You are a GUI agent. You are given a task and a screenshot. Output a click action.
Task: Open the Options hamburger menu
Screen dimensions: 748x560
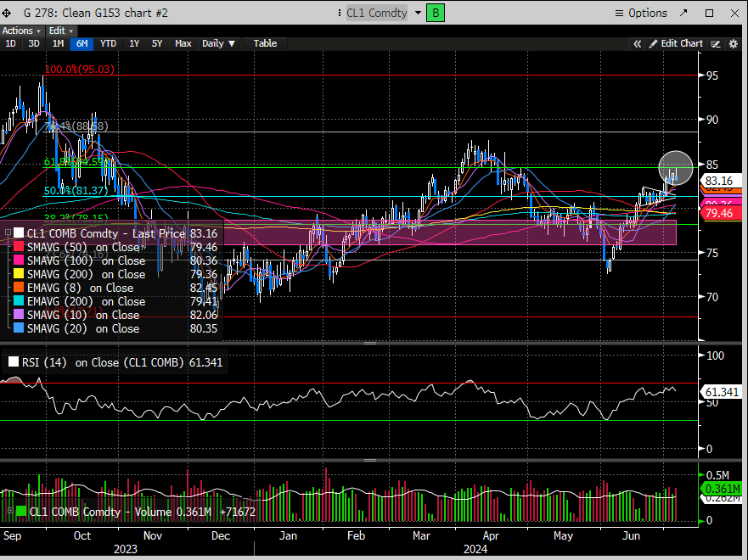point(641,13)
